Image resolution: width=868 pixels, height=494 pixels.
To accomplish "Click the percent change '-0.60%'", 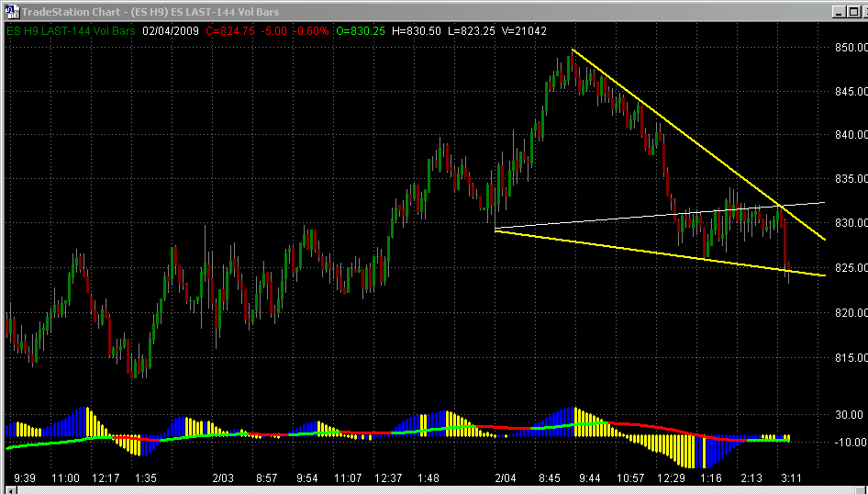I will (312, 31).
